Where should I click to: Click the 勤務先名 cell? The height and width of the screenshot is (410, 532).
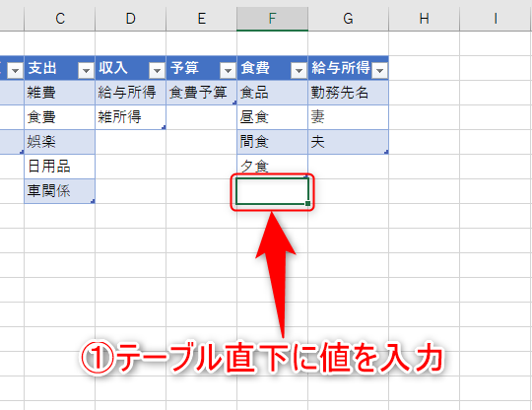pos(349,93)
